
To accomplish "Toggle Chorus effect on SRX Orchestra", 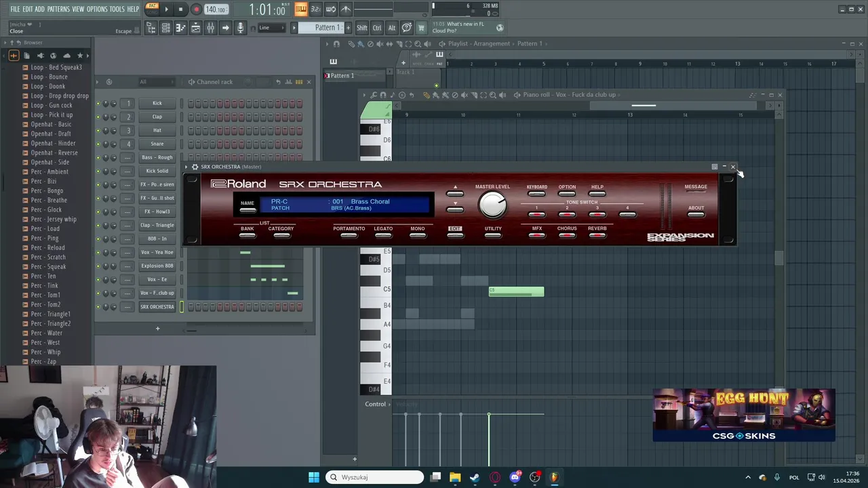I will pyautogui.click(x=567, y=235).
